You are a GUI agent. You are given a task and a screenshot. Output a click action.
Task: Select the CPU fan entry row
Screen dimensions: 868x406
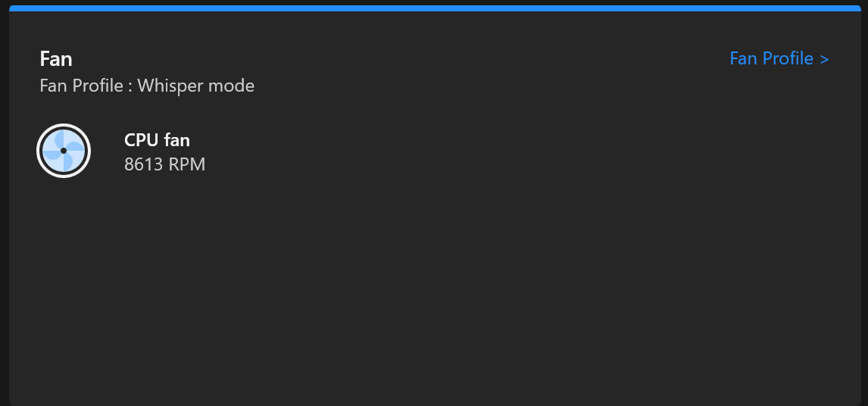pos(121,151)
